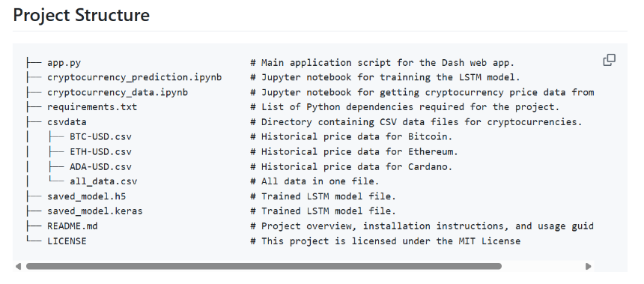Click the csvdata directory name
This screenshot has width=644, height=284.
[67, 122]
